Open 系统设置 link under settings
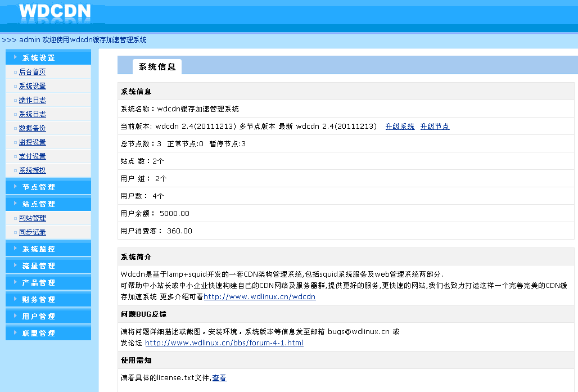 (x=33, y=86)
